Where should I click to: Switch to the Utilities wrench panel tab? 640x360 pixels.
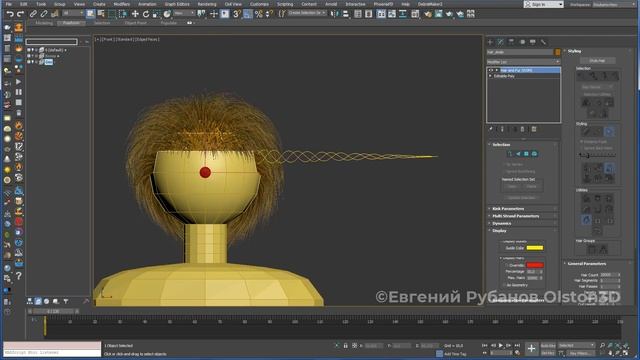[x=543, y=42]
